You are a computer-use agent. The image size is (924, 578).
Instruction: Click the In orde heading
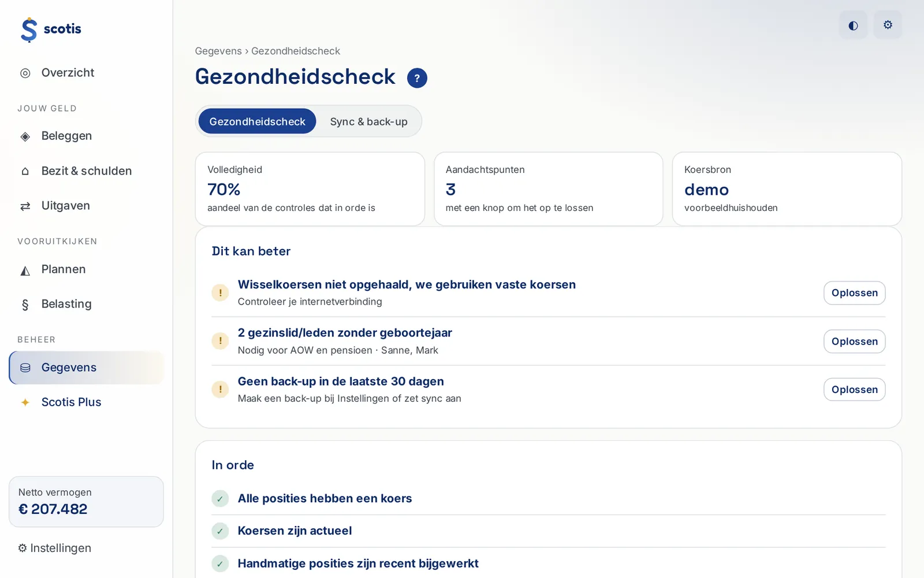233,465
